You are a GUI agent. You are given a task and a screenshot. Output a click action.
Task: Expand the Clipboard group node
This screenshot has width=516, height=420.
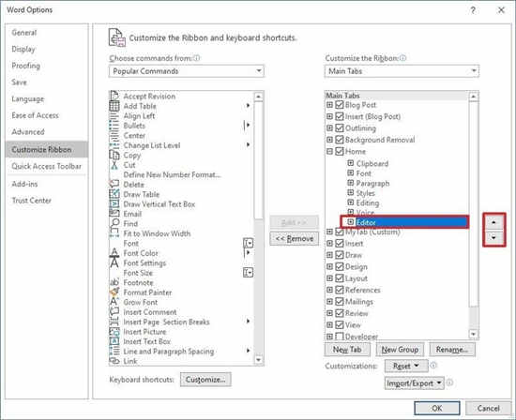(351, 163)
